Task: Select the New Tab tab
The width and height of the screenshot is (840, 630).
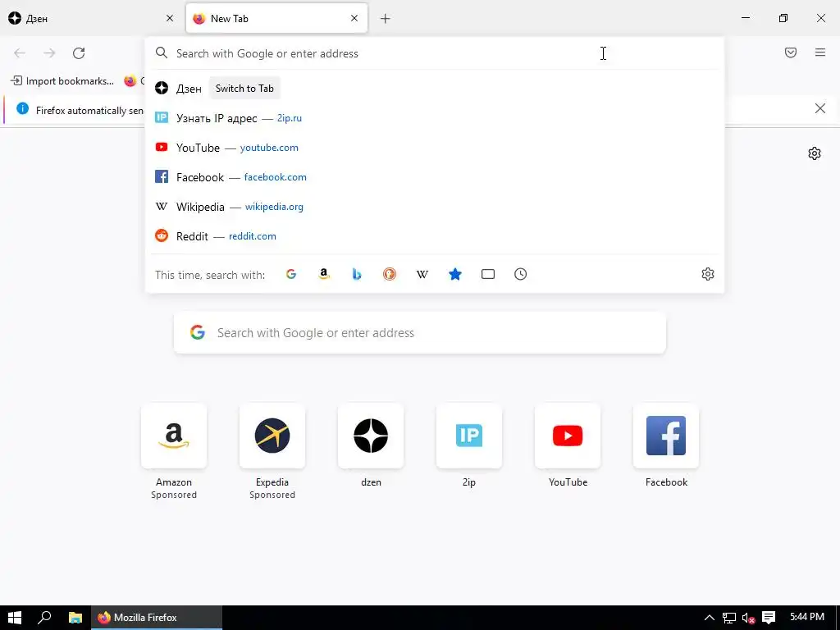Action: (276, 18)
